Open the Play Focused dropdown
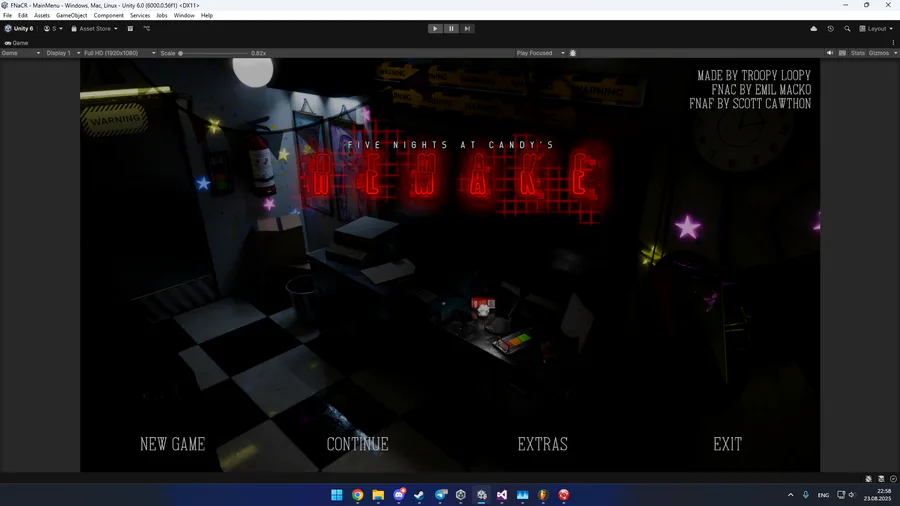This screenshot has width=900, height=506. pyautogui.click(x=540, y=53)
